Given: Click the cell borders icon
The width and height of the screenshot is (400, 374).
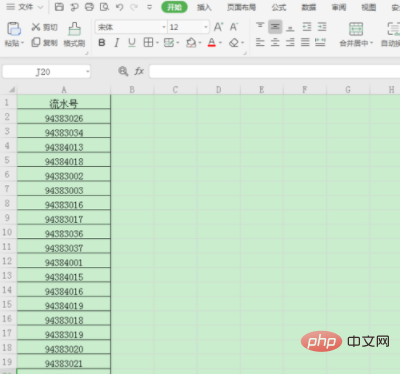Looking at the screenshot, I should coord(148,42).
